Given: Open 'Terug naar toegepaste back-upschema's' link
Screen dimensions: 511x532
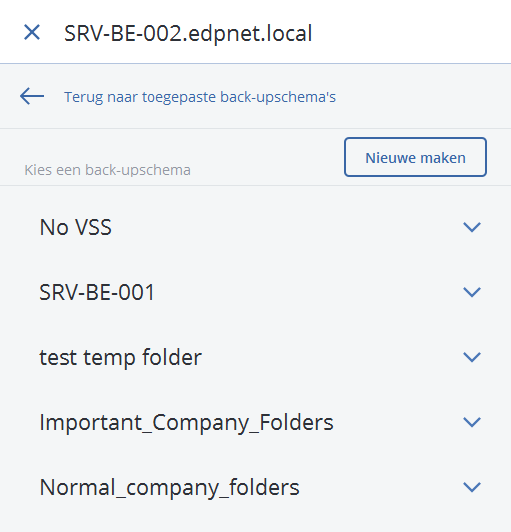Looking at the screenshot, I should tap(200, 97).
